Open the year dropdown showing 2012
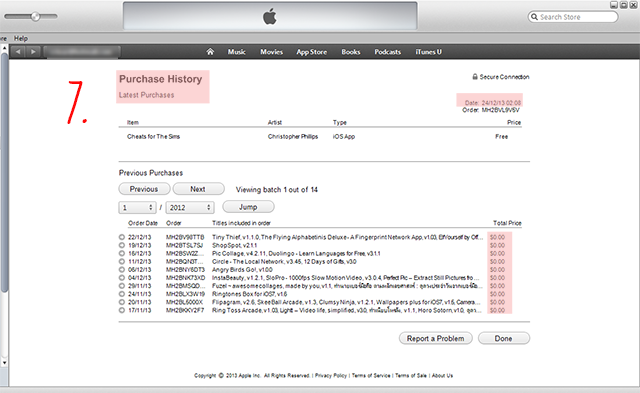 pyautogui.click(x=190, y=208)
